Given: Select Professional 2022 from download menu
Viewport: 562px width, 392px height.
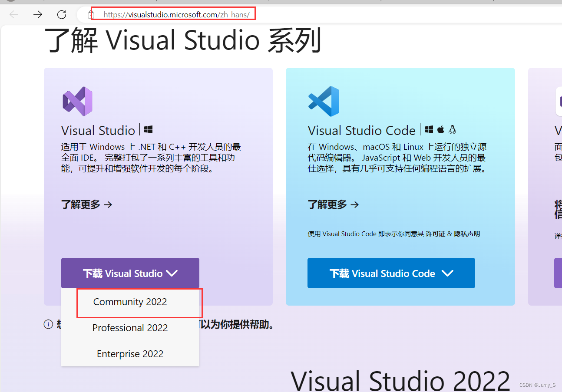Looking at the screenshot, I should 130,328.
